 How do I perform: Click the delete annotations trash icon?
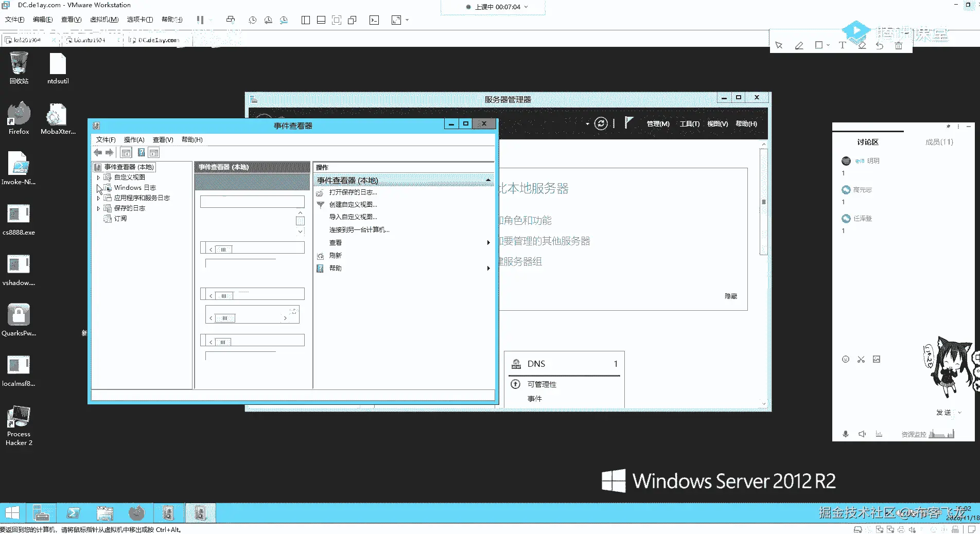pyautogui.click(x=898, y=45)
